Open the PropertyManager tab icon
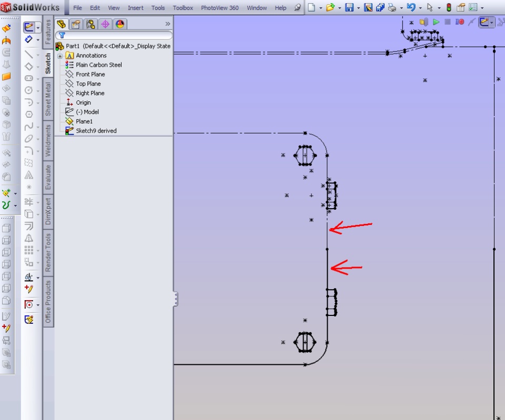 point(76,24)
